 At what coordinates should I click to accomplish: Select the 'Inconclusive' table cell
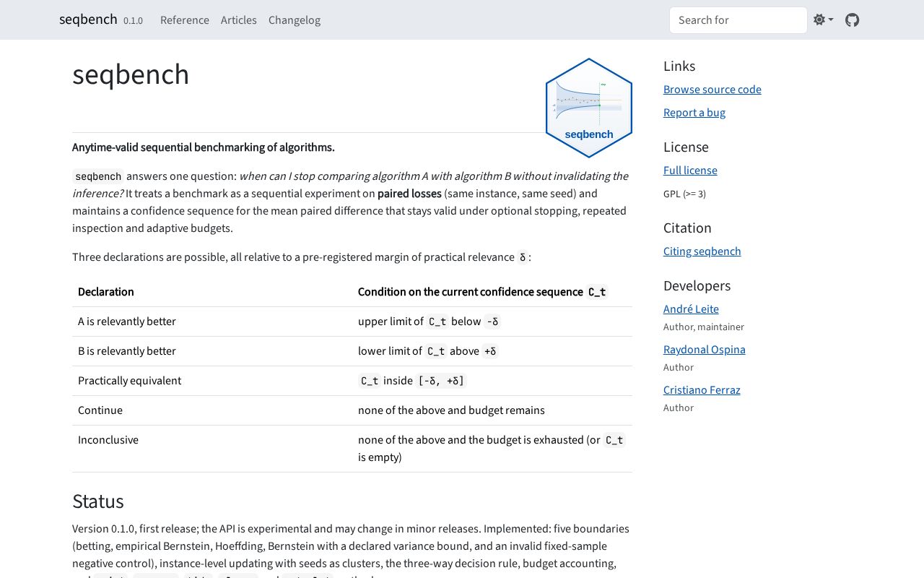(212, 449)
